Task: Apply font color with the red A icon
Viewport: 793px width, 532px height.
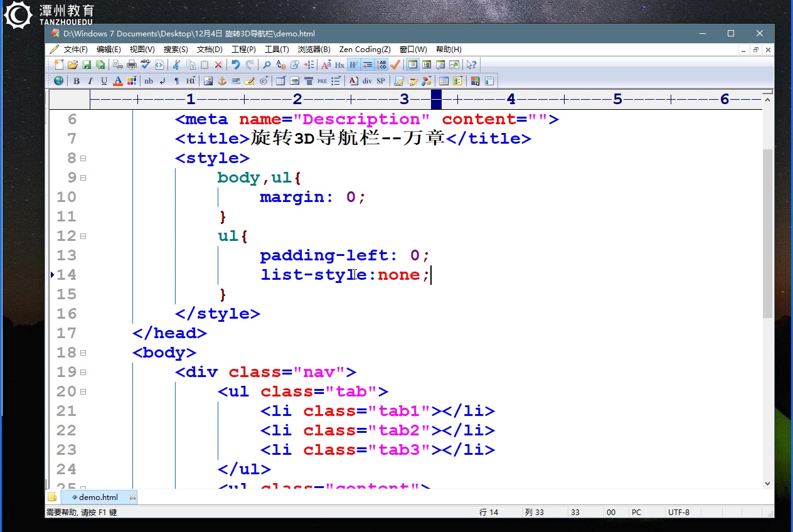Action: (117, 80)
